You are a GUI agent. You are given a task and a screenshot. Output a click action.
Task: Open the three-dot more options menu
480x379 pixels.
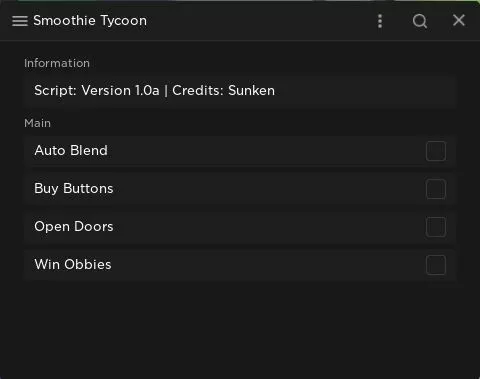[380, 21]
